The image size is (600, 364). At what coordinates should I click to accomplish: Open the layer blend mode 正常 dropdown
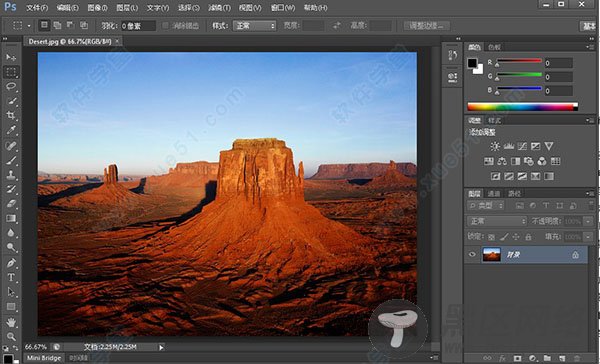coord(497,221)
